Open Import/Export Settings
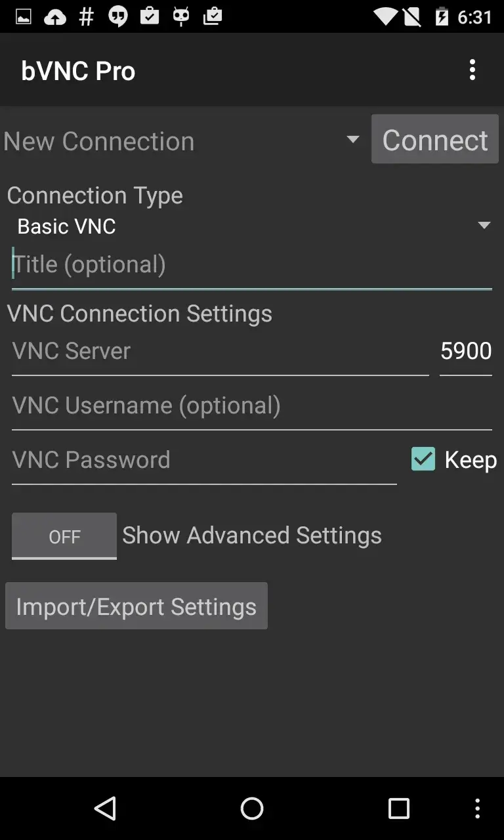The width and height of the screenshot is (504, 840). (x=136, y=606)
